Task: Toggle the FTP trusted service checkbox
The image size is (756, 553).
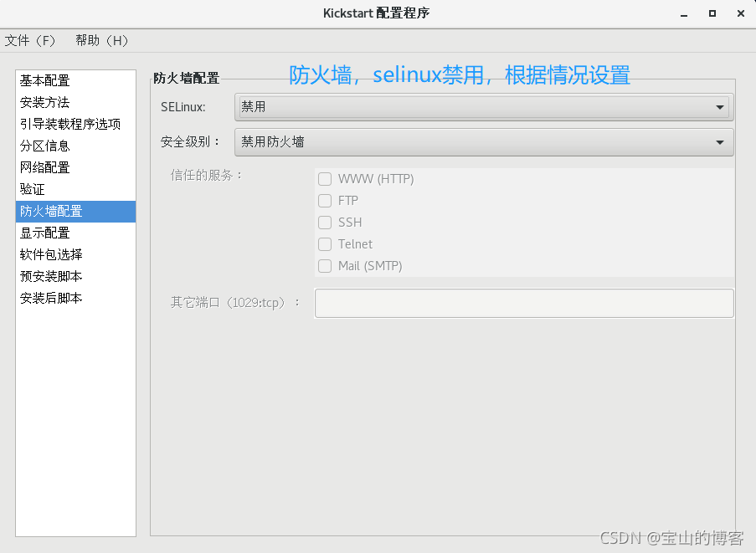Action: coord(325,201)
